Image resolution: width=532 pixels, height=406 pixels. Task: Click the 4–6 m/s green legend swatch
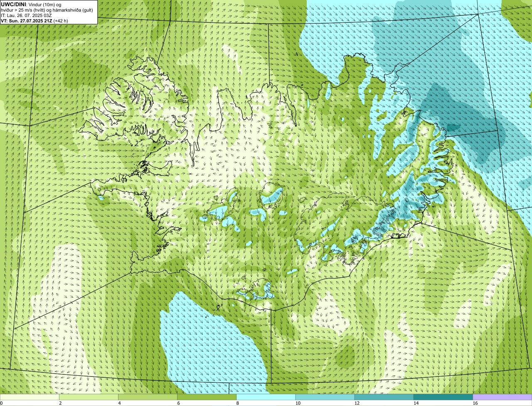(x=148, y=397)
